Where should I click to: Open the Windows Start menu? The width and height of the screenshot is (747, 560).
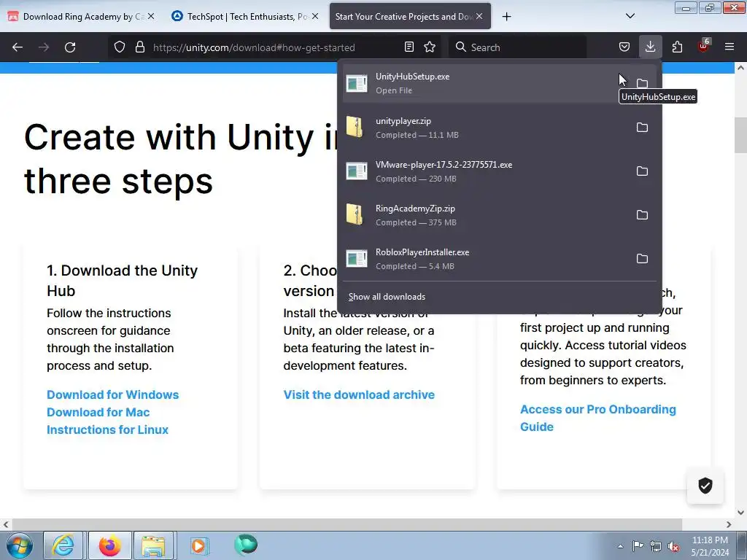point(19,545)
